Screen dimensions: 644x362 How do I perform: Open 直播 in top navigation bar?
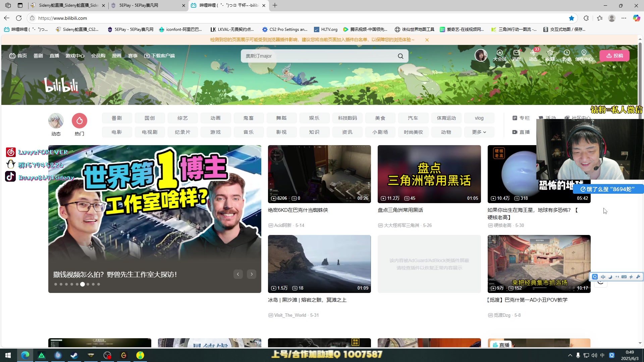(x=54, y=56)
